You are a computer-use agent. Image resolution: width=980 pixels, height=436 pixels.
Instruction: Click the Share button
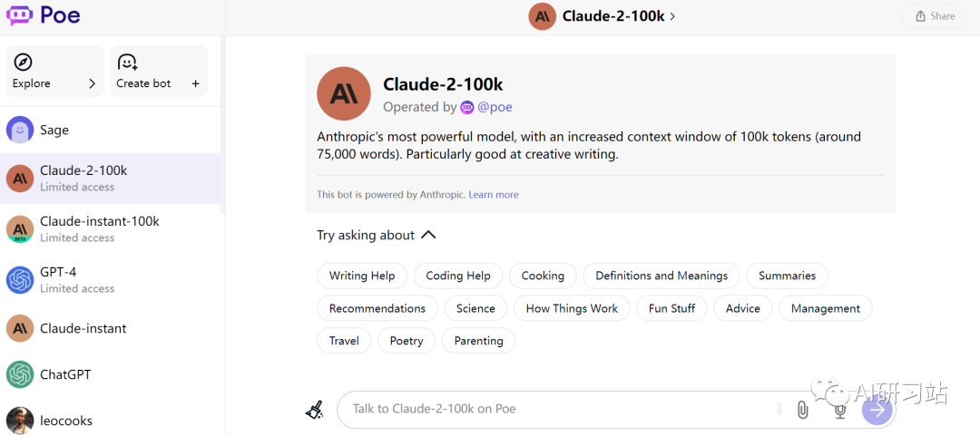coord(935,16)
